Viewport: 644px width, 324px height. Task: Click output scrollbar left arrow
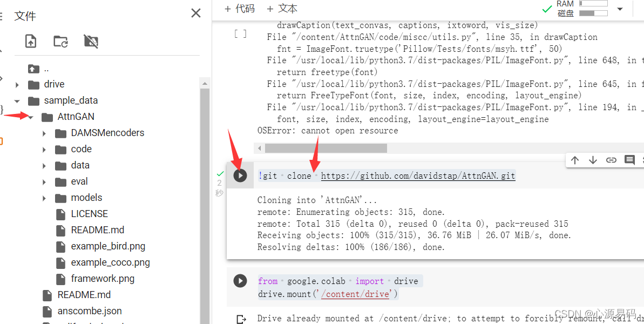pos(260,148)
